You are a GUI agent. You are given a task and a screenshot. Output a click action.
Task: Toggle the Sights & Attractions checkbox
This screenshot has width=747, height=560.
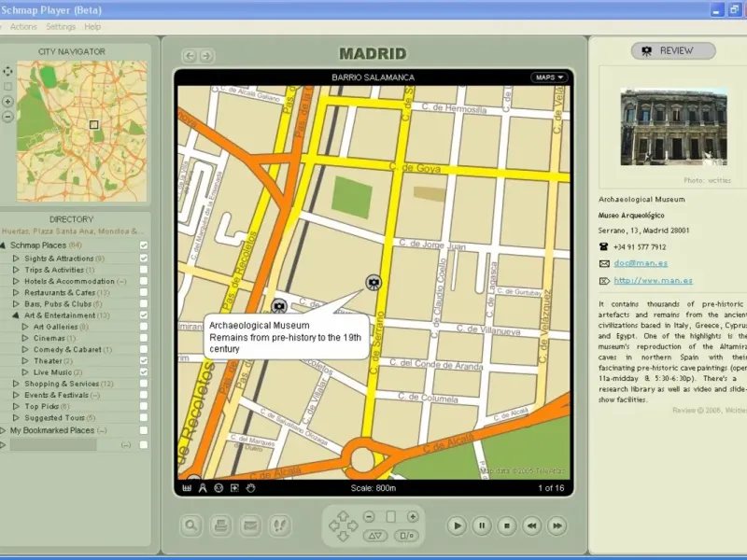point(144,259)
